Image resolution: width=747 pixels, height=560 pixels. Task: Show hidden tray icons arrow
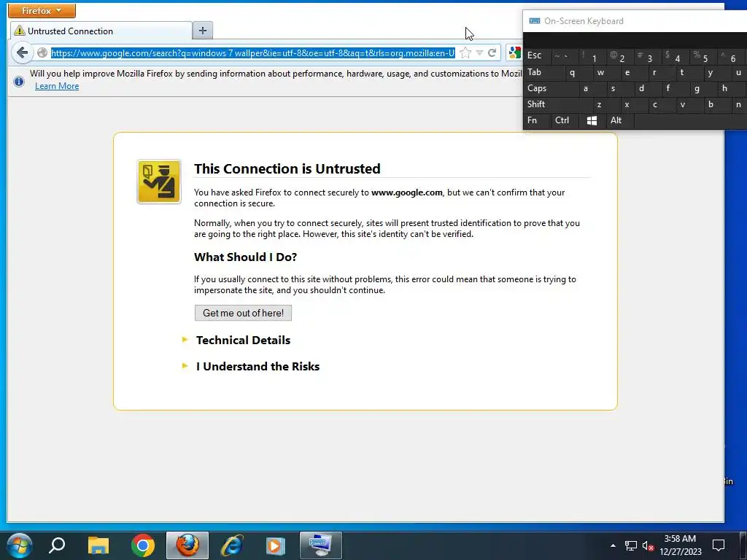(613, 545)
